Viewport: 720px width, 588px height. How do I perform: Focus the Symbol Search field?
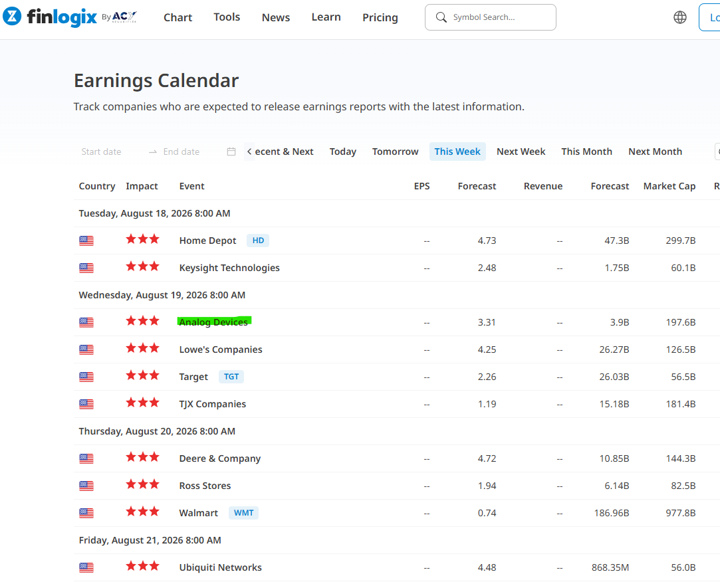tap(491, 17)
